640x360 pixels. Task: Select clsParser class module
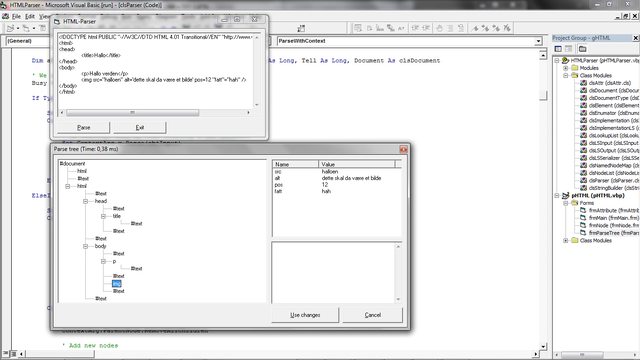coord(609,180)
